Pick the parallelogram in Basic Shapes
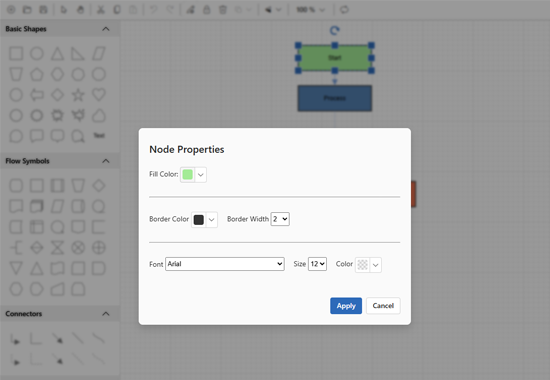550x380 pixels. coord(99,54)
